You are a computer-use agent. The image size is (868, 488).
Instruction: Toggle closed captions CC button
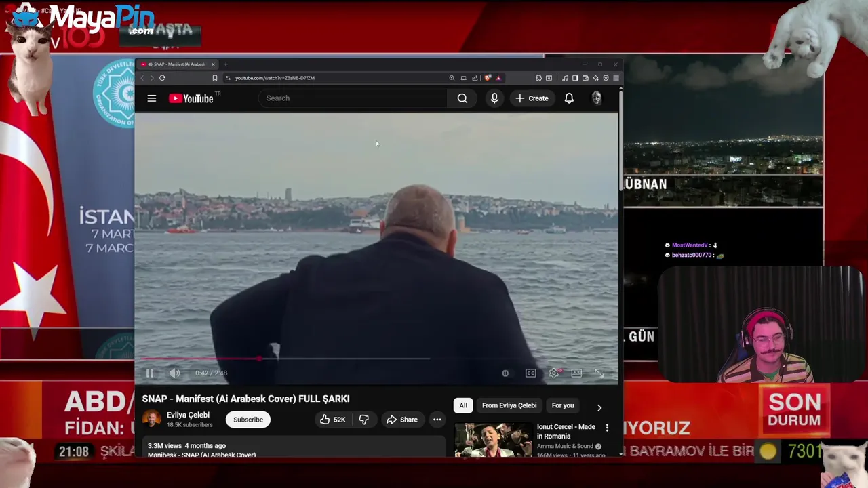(x=531, y=373)
